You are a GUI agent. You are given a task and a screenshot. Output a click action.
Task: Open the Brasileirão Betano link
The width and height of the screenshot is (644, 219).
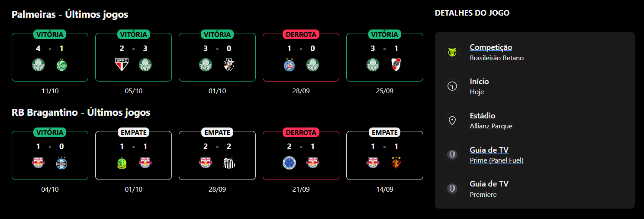[x=496, y=58]
